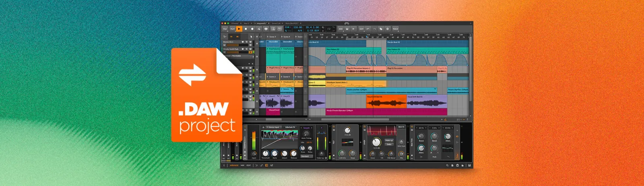Open the Standard mode dropdown in compressor
This screenshot has width=644, height=186.
tap(307, 156)
